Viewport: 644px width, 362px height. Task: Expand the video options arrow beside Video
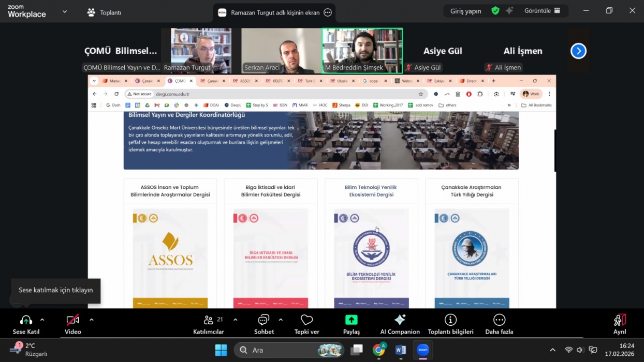click(x=92, y=320)
